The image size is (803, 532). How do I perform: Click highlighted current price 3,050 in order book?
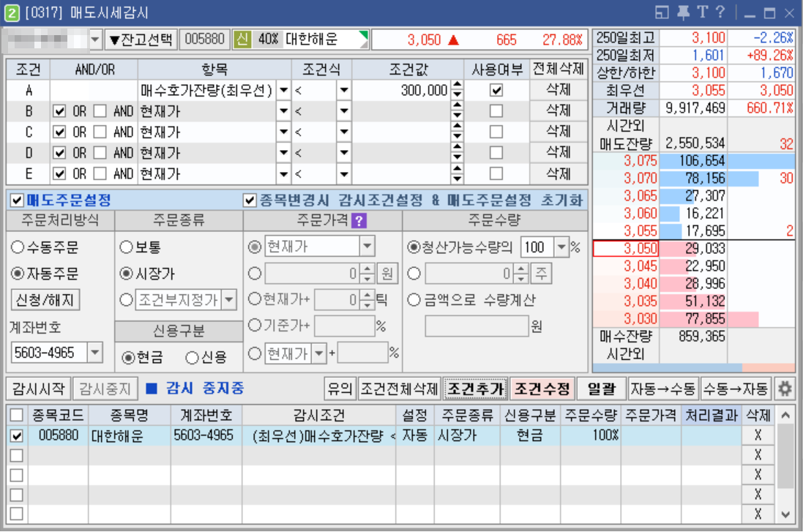(626, 248)
